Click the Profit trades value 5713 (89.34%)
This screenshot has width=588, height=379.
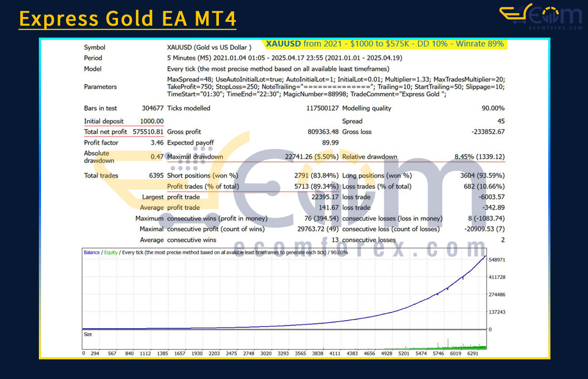[316, 186]
